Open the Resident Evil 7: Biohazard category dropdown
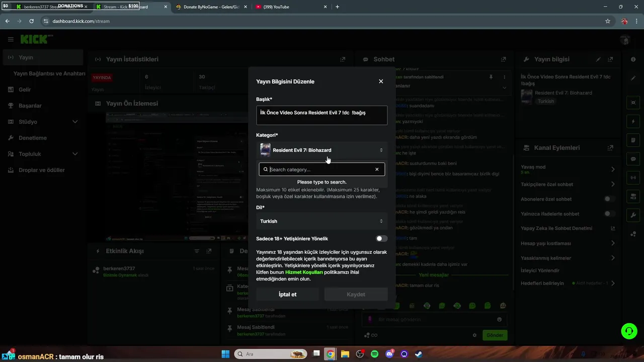This screenshot has width=644, height=362. 322,150
